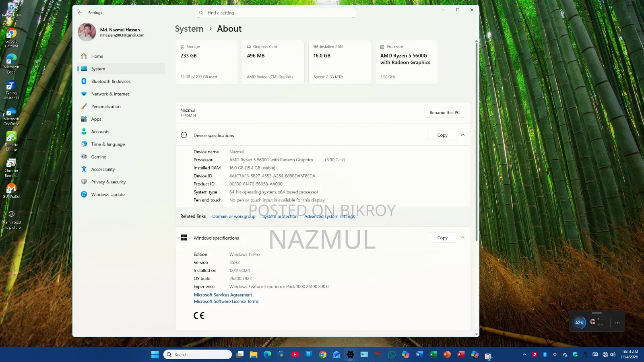Copy the Device specifications
This screenshot has height=362, width=644.
(442, 135)
